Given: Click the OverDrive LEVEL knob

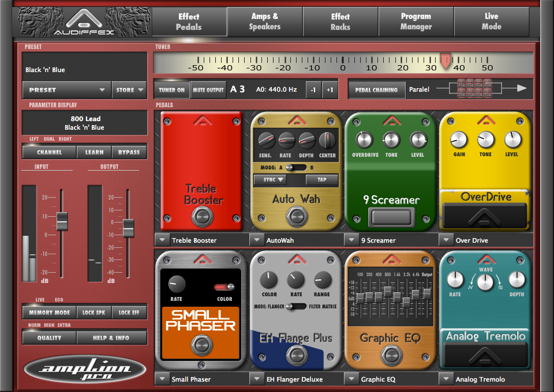Looking at the screenshot, I should [512, 140].
